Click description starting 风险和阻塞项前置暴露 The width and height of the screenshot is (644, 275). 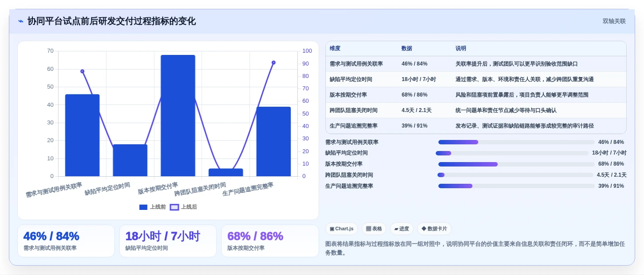tap(522, 95)
